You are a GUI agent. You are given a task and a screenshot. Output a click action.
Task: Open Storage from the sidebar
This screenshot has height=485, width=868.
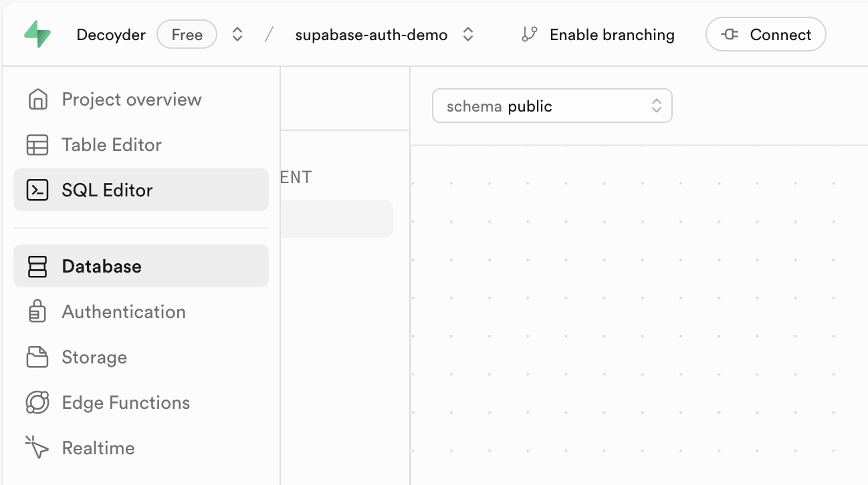tap(141, 357)
